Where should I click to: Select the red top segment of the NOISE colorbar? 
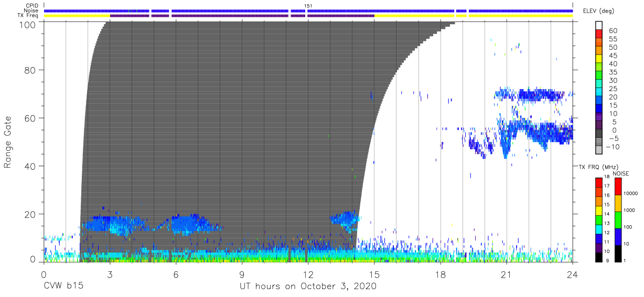pos(619,186)
